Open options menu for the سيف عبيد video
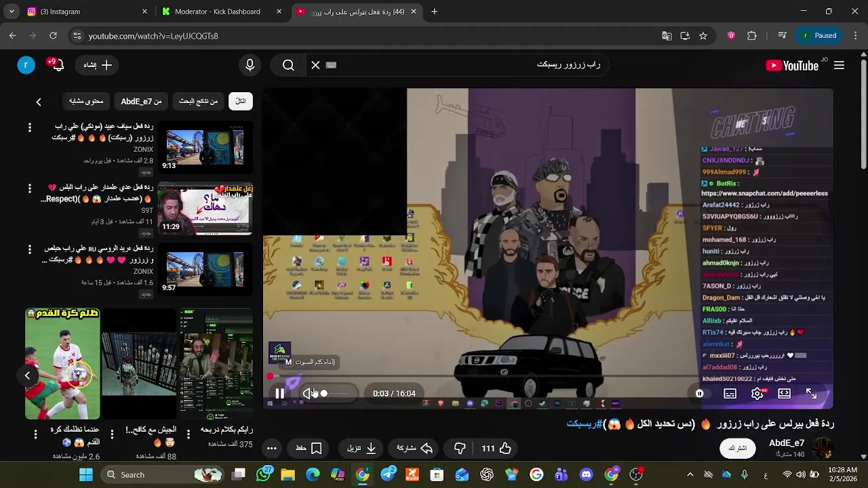 [29, 127]
